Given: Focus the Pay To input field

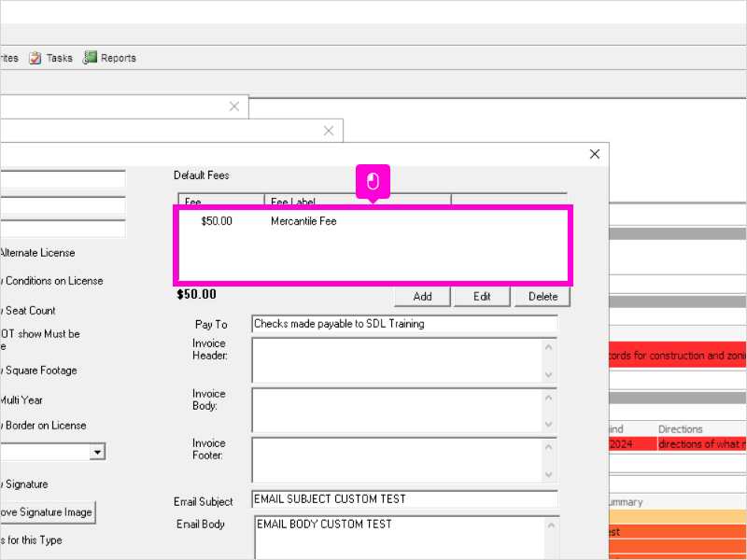Looking at the screenshot, I should [404, 324].
